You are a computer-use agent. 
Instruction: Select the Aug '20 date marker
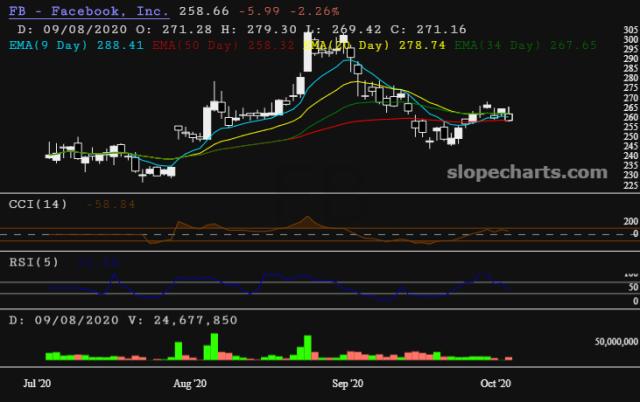pos(189,383)
